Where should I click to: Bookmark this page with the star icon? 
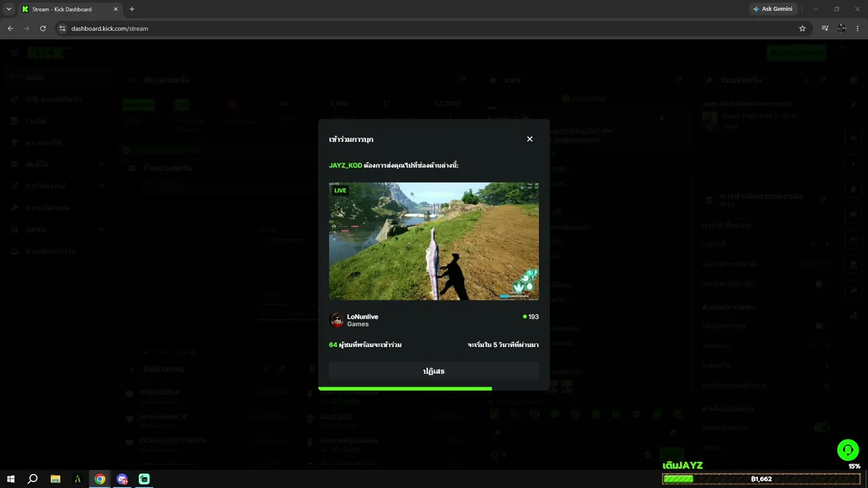coord(802,28)
